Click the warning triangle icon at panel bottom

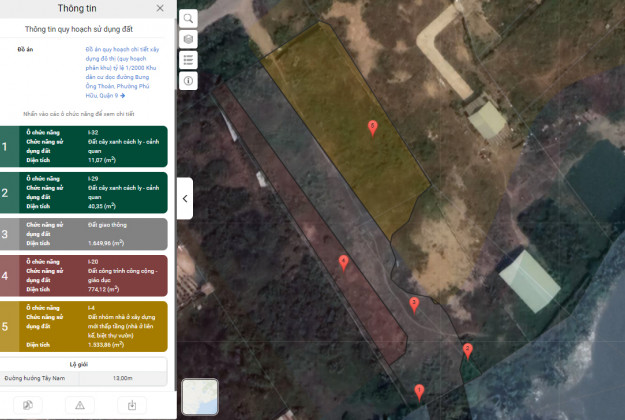point(78,405)
